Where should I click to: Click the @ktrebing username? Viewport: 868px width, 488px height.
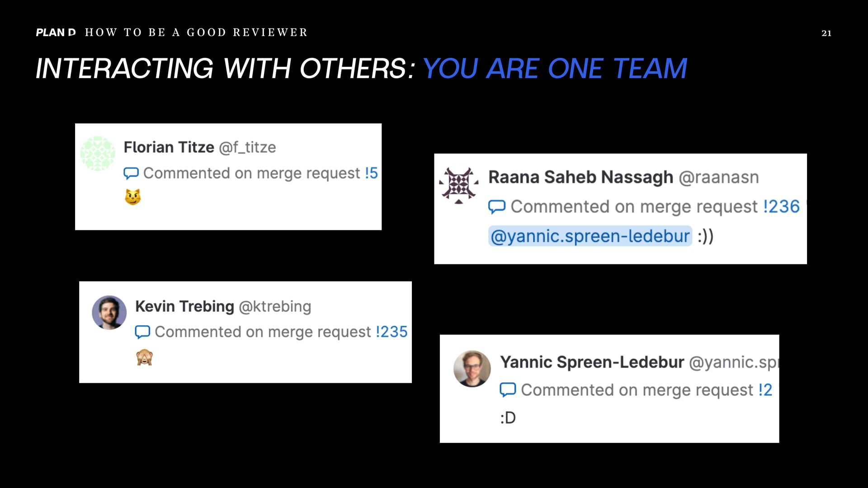(x=275, y=306)
